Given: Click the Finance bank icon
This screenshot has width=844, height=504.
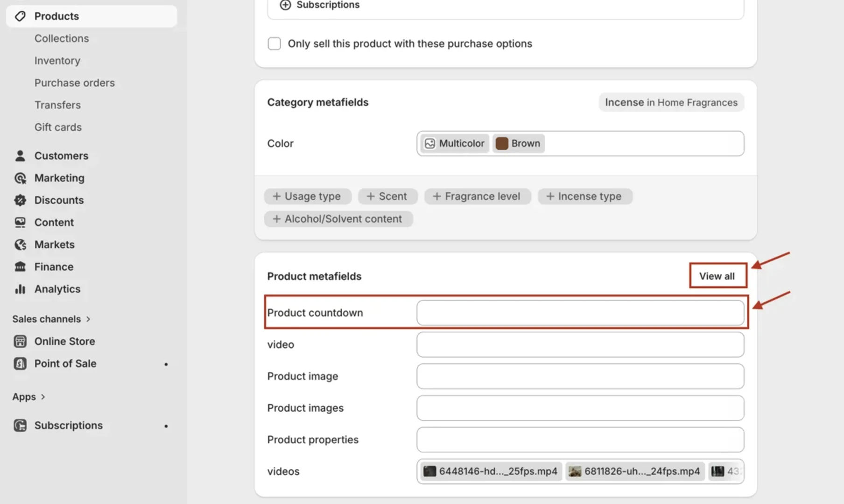Looking at the screenshot, I should pos(20,267).
